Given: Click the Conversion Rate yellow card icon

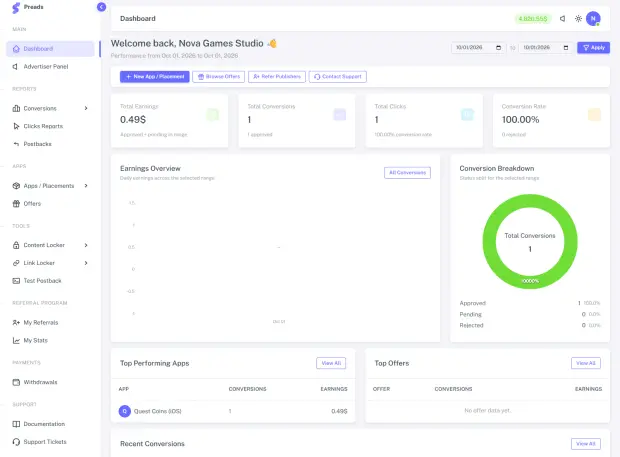Looking at the screenshot, I should [594, 115].
